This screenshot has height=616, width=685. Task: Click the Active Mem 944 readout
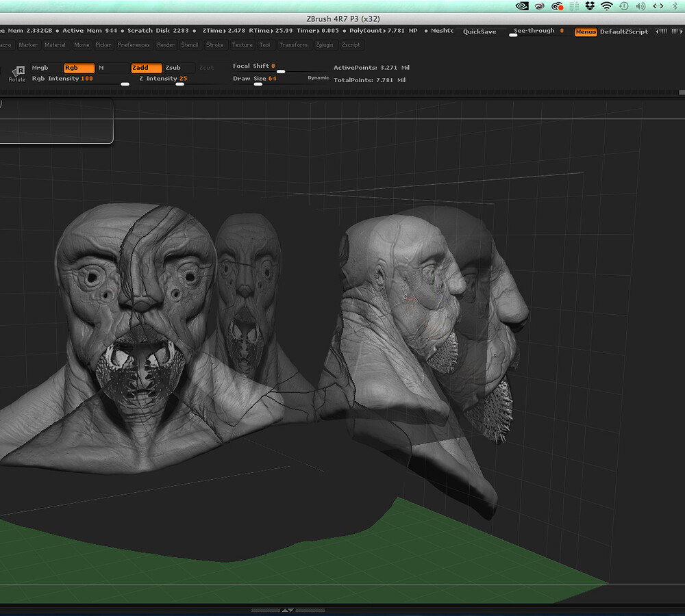(90, 31)
